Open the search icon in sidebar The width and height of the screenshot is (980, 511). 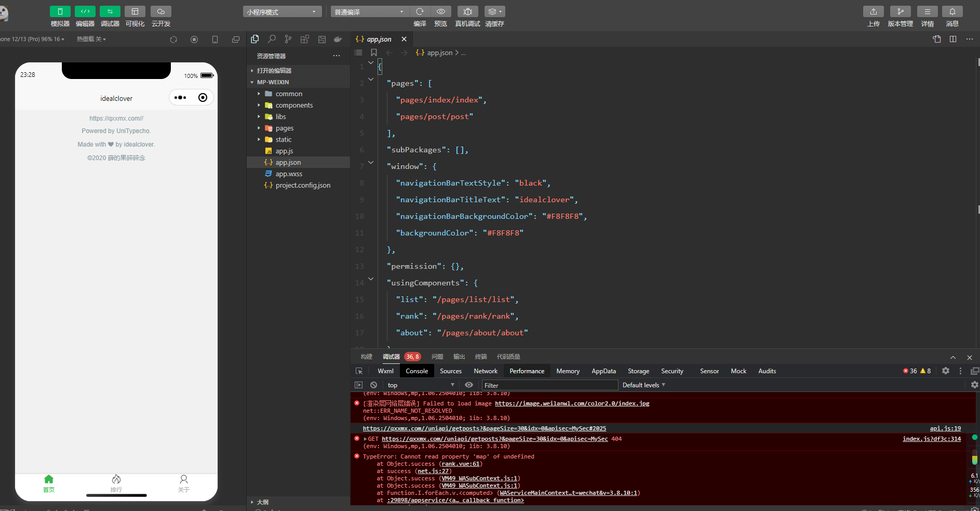(272, 39)
